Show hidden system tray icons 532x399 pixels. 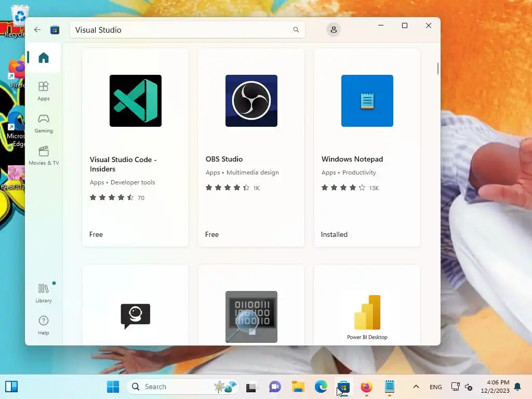coord(416,387)
